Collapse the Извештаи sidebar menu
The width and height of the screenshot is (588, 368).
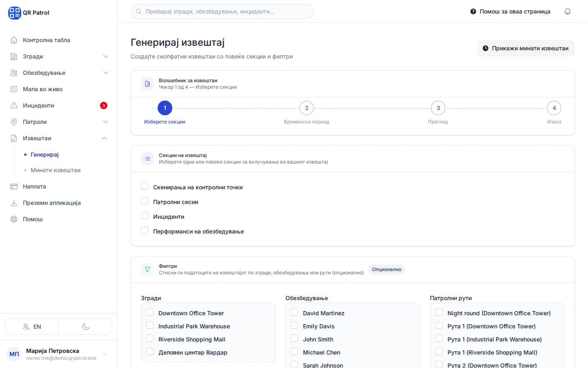click(59, 138)
